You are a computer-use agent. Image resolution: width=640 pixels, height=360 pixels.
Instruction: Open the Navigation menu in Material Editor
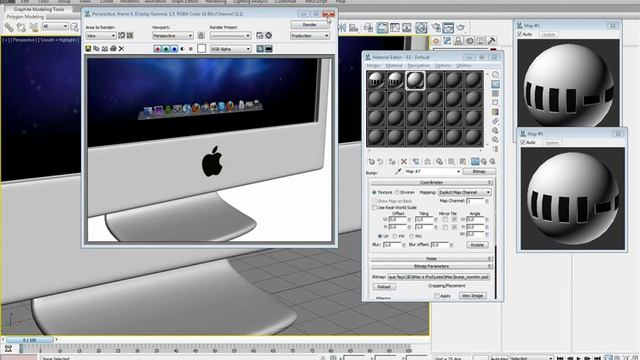point(418,65)
